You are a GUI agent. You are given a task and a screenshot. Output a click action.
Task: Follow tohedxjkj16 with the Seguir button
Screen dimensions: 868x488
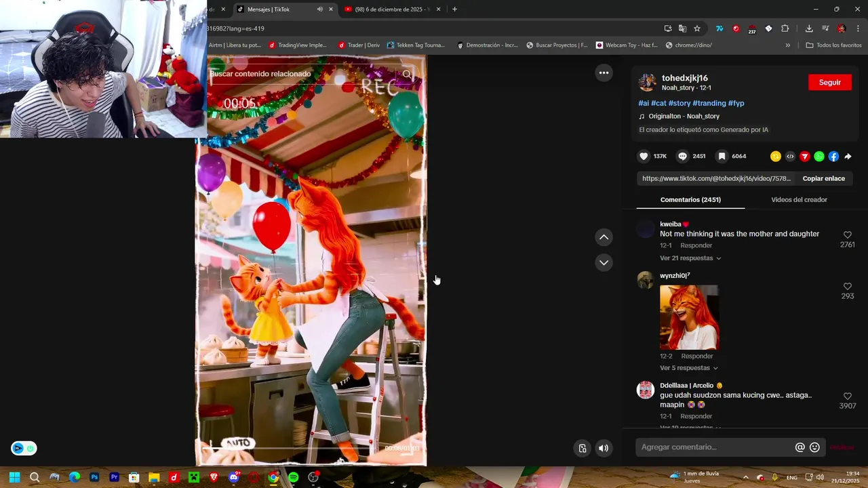[x=830, y=82]
